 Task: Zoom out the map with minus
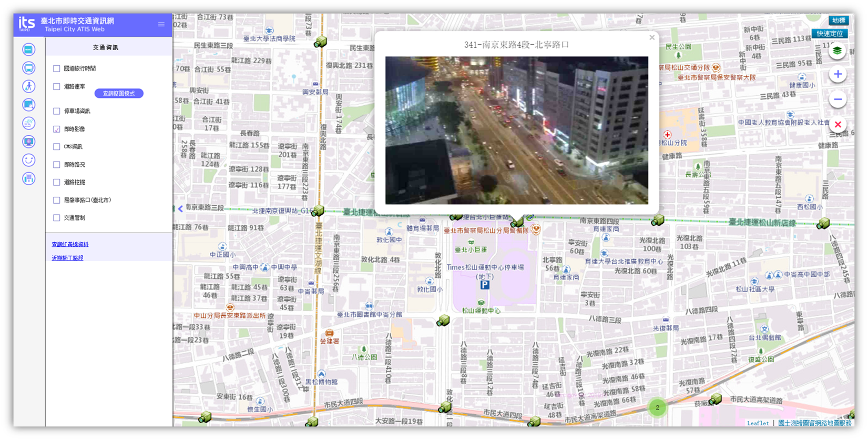click(838, 99)
